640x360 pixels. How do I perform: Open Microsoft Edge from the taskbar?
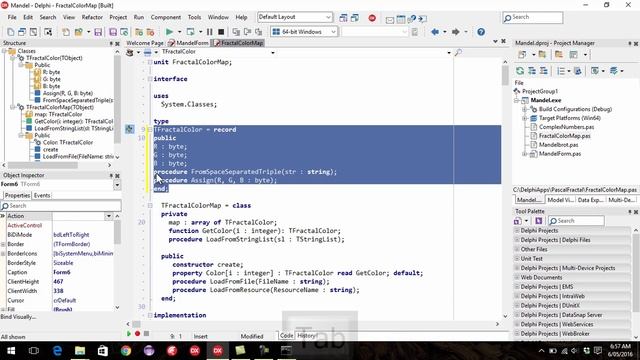coord(57,350)
